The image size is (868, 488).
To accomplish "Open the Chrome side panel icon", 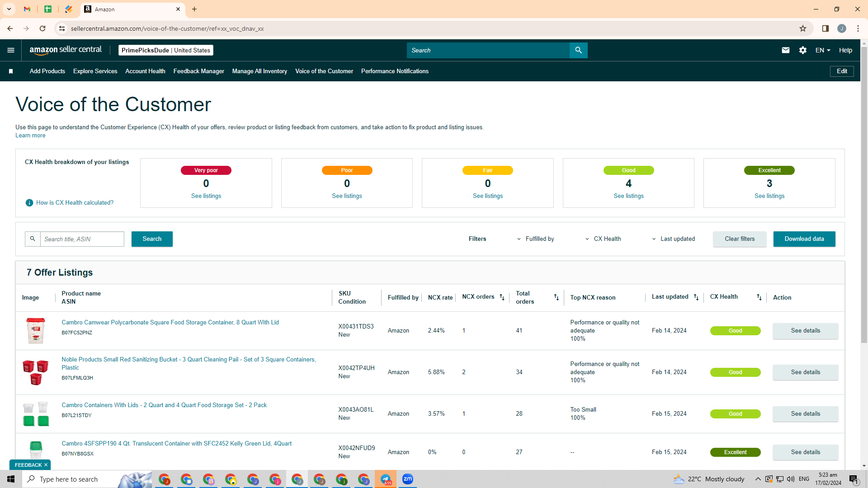I will (x=825, y=28).
